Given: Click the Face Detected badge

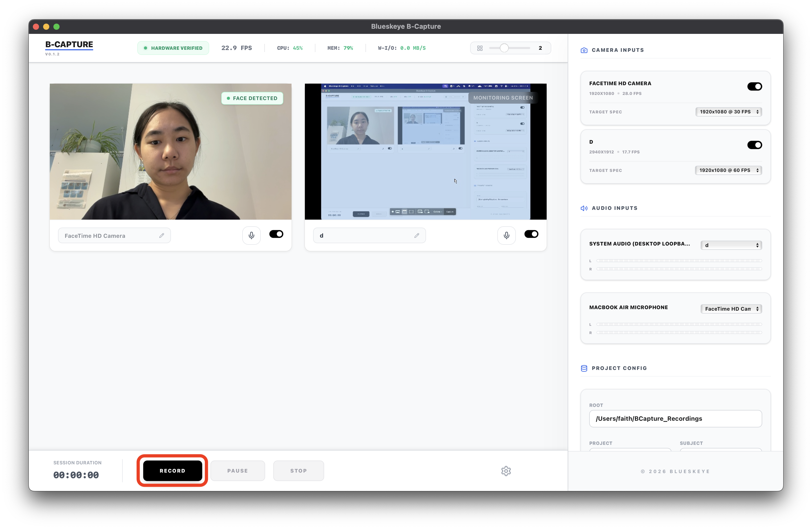Looking at the screenshot, I should click(252, 98).
